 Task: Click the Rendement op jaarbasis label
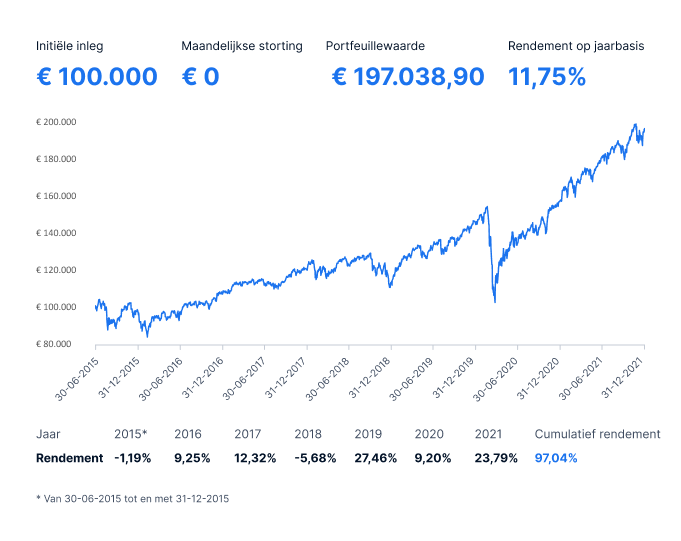point(576,46)
